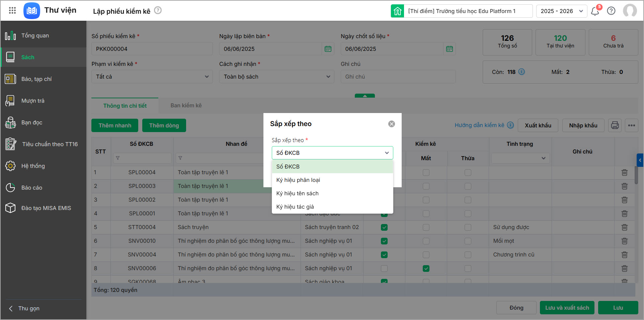Toggle the Mất checkbox for row SNV00006
The image size is (644, 320).
tap(426, 269)
